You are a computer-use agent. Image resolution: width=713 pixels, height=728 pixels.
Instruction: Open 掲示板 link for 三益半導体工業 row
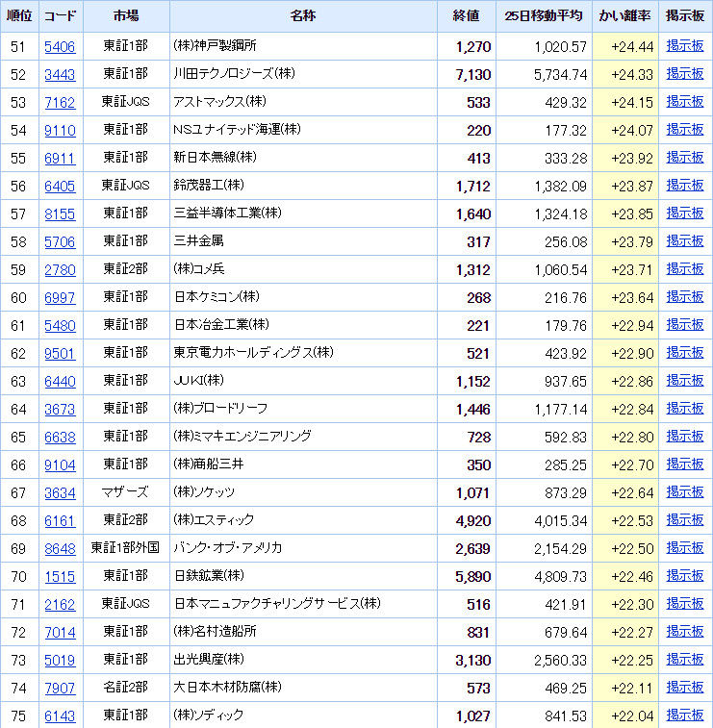[x=685, y=213]
